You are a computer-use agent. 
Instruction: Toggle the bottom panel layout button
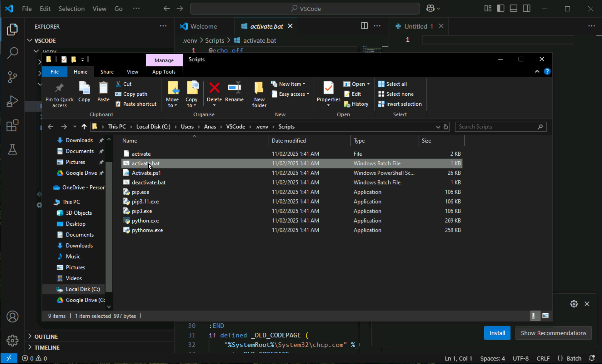513,9
